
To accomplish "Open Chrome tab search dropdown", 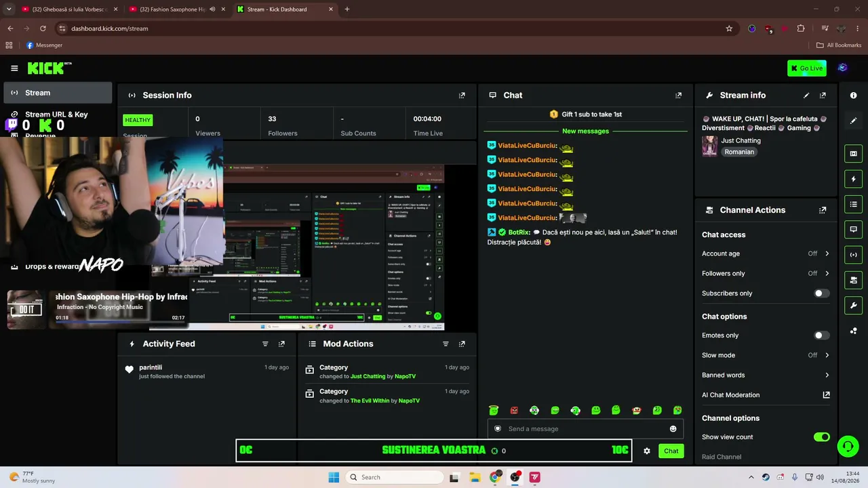I will tap(9, 9).
